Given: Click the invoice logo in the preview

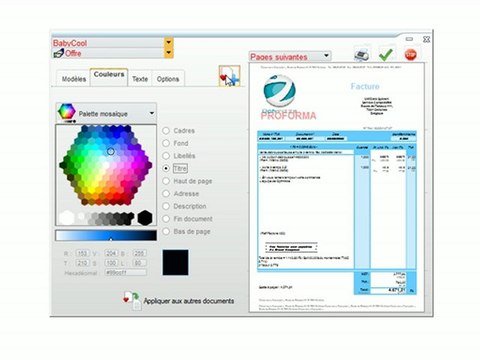Looking at the screenshot, I should click(x=279, y=90).
